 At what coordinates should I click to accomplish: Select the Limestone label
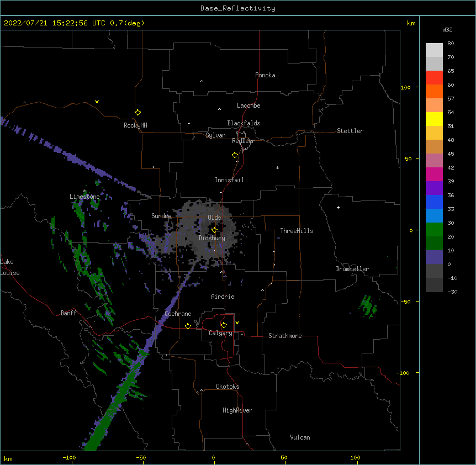[84, 197]
